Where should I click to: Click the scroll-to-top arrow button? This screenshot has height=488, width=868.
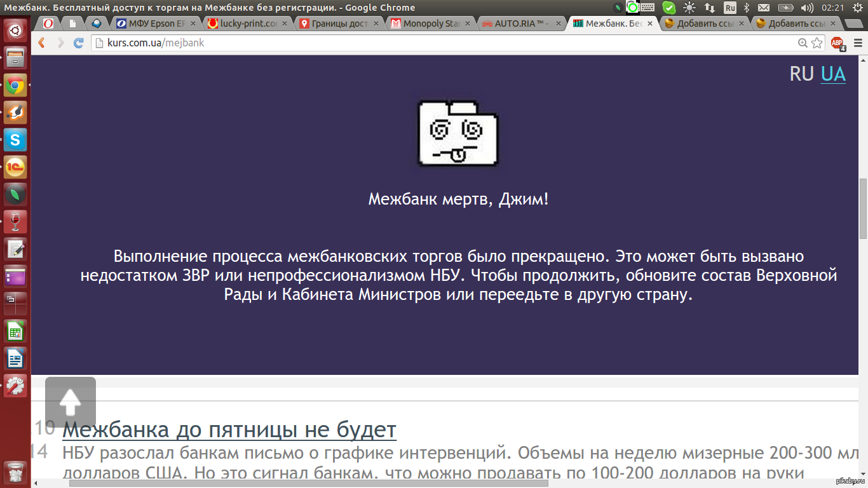pyautogui.click(x=71, y=402)
